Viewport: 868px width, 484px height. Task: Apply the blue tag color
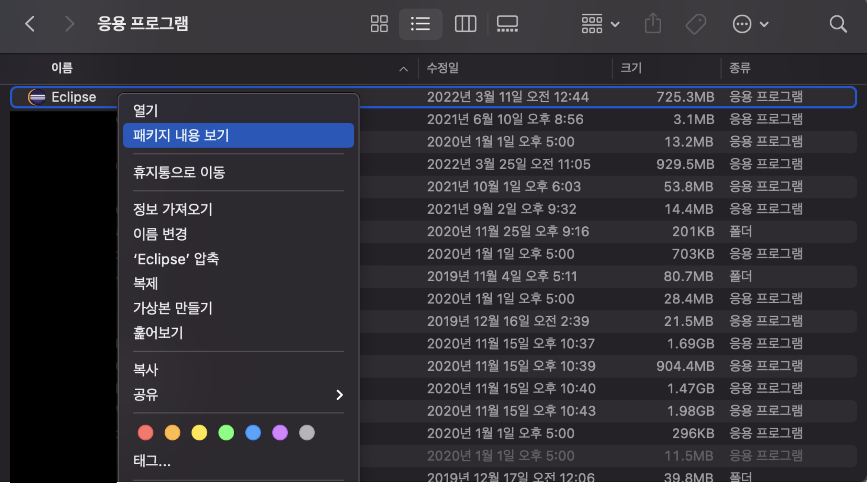coord(253,433)
